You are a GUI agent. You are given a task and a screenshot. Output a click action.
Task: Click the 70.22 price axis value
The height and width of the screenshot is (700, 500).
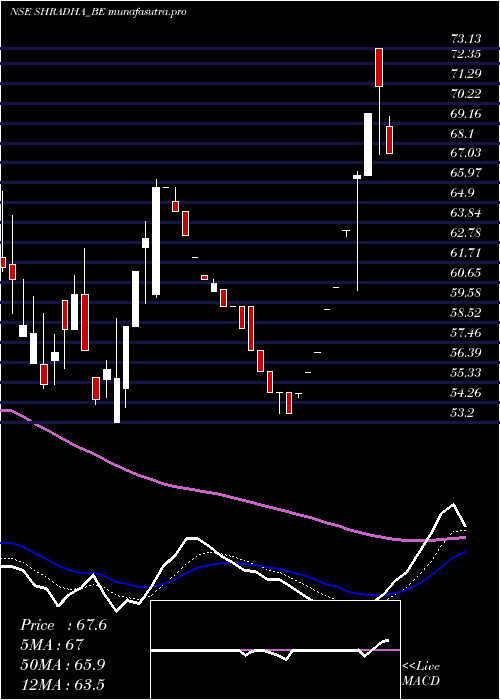466,94
